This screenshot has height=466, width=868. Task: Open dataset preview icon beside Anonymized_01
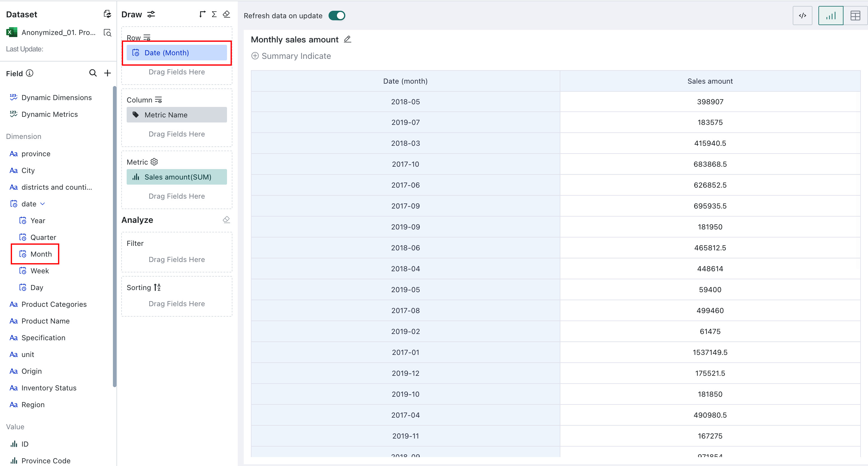point(107,33)
